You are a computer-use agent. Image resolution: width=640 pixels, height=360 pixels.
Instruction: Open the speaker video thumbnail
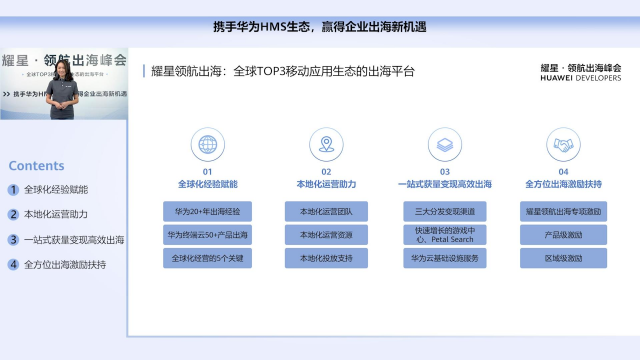pyautogui.click(x=64, y=84)
